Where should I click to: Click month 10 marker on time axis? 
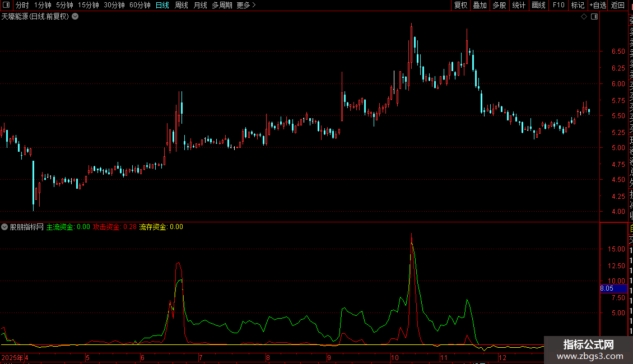(395, 357)
